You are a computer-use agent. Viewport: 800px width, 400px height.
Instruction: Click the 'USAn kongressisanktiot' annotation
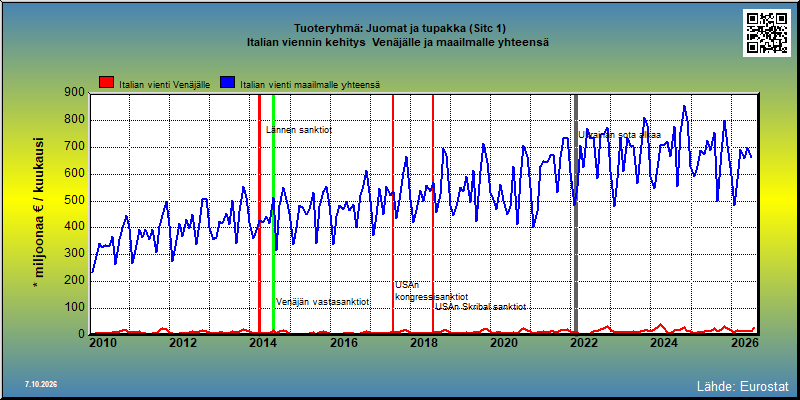coord(431,291)
